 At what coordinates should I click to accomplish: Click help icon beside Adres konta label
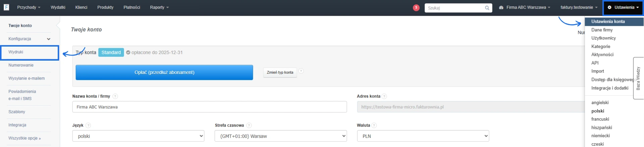coord(384,96)
